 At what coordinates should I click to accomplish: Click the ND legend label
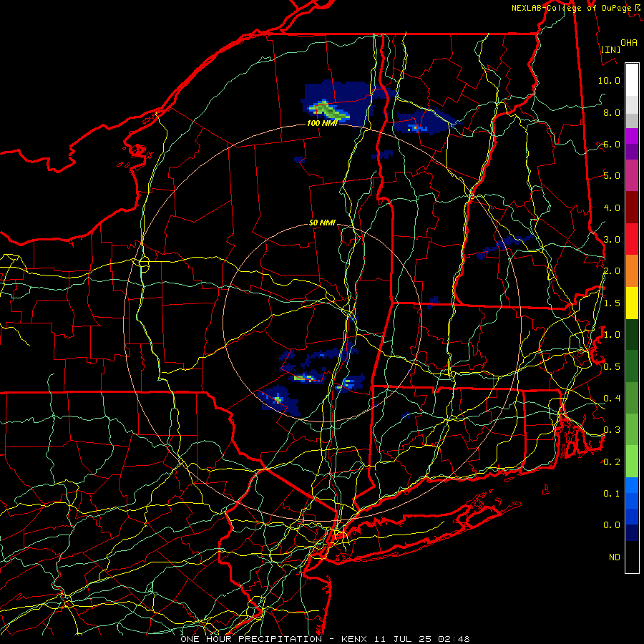click(615, 557)
